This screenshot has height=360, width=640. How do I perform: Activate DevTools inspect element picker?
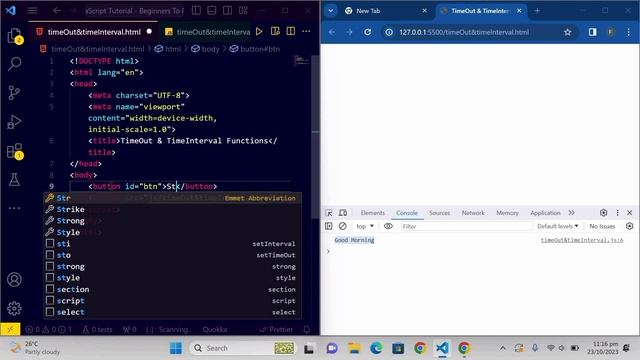329,213
